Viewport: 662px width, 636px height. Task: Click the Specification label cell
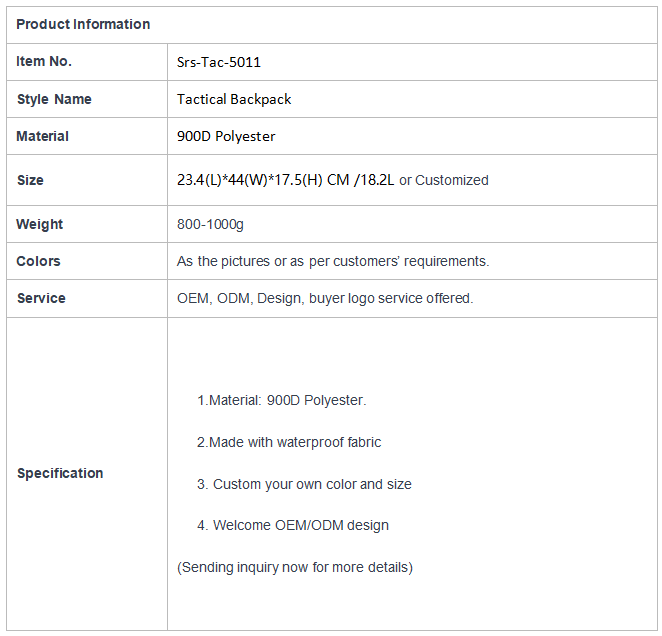click(x=87, y=474)
